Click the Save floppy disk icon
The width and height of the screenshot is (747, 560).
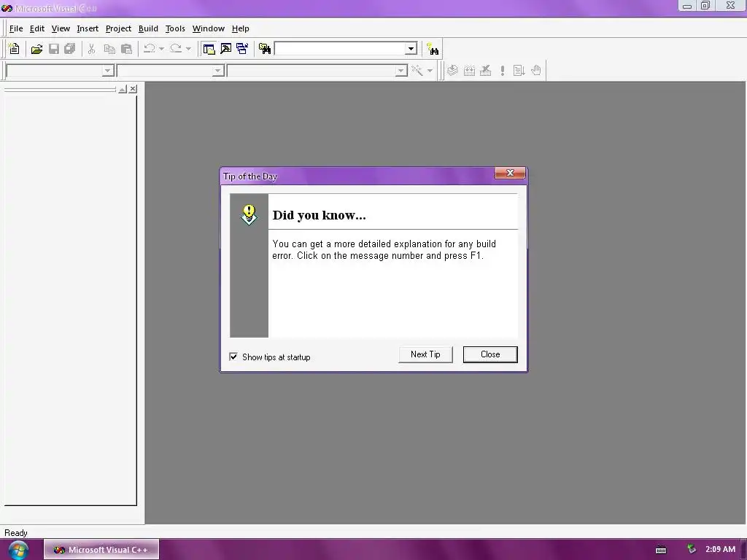[54, 49]
